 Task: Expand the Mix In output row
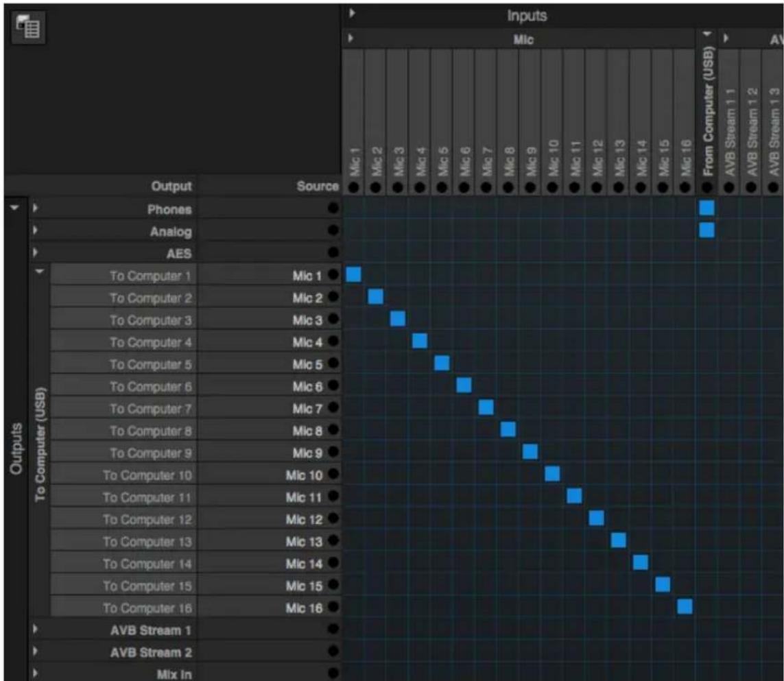35,673
